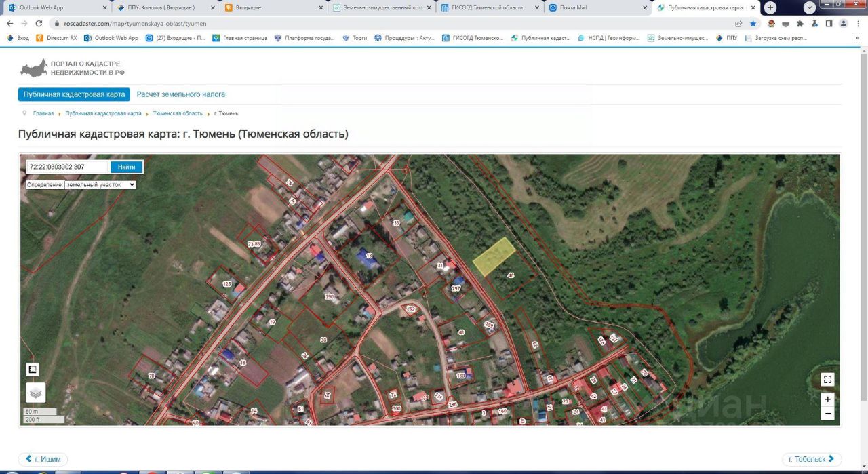Click the bookmark star icon

click(x=753, y=23)
